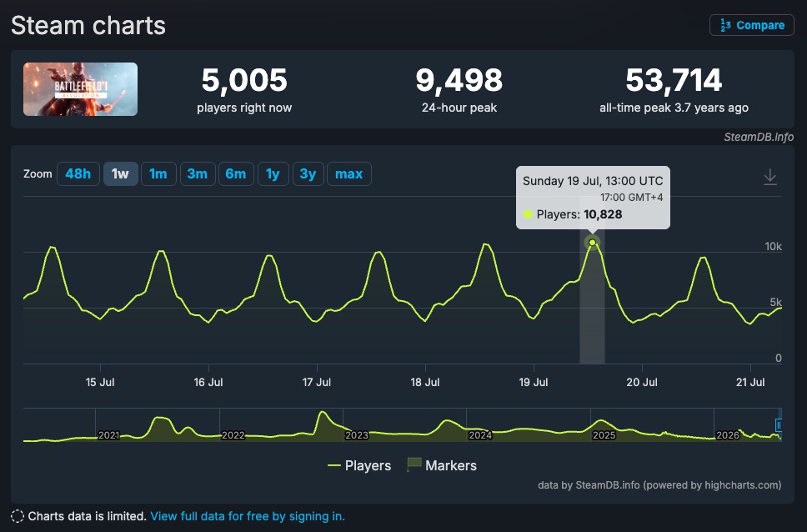
Task: Select 6m zoom range
Action: (236, 174)
